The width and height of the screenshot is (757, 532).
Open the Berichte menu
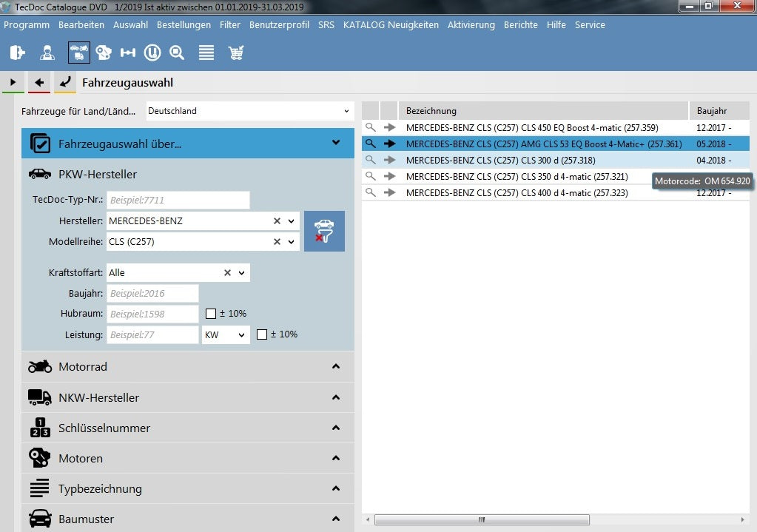click(x=520, y=24)
